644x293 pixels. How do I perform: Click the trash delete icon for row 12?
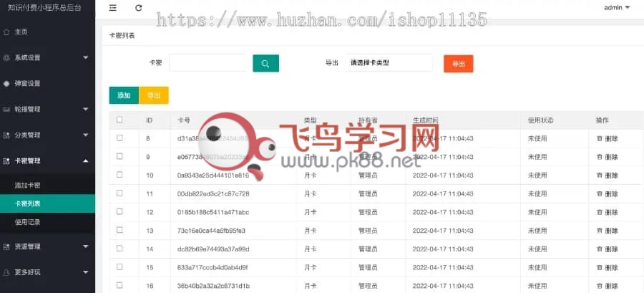[x=599, y=212]
